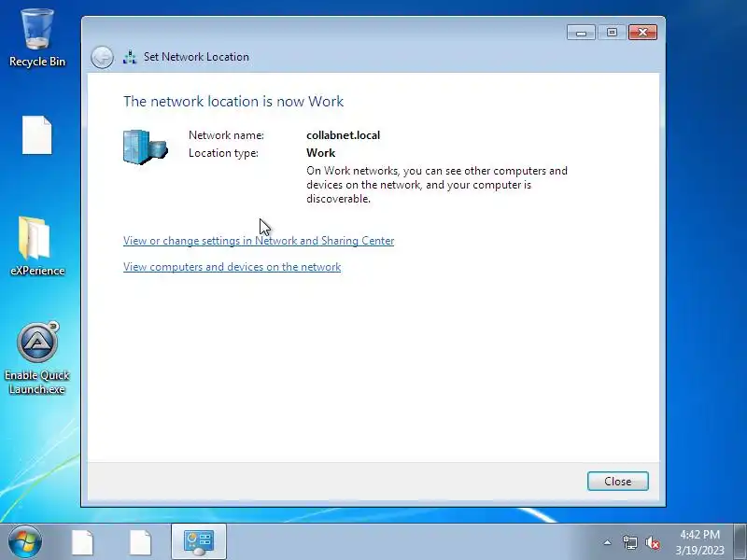Open the eXPerience folder icon
Screen dimensions: 747x560
pos(37,245)
